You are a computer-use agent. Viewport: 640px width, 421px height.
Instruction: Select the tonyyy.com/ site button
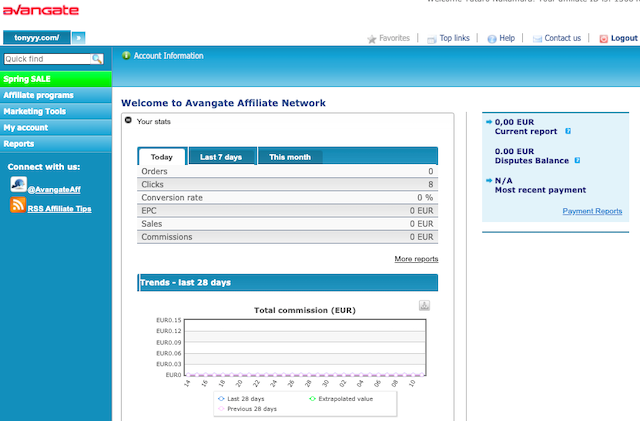[x=37, y=38]
